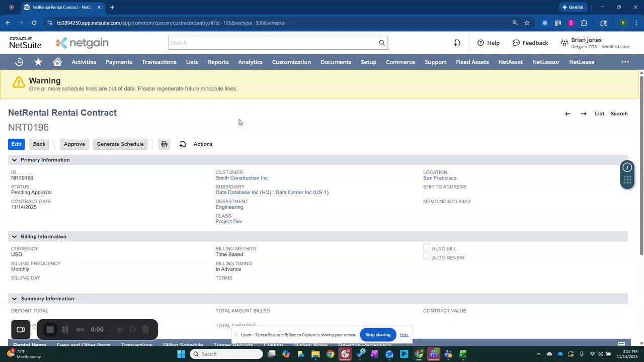Reload the browser page
Viewport: 644px width, 362px height.
34,23
